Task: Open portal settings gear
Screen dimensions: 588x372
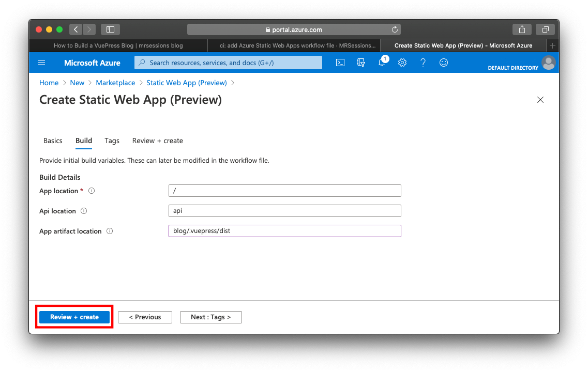Action: click(402, 63)
